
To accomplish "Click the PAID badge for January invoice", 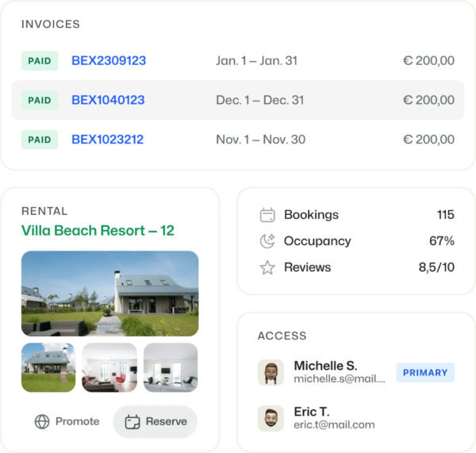I will click(x=40, y=60).
